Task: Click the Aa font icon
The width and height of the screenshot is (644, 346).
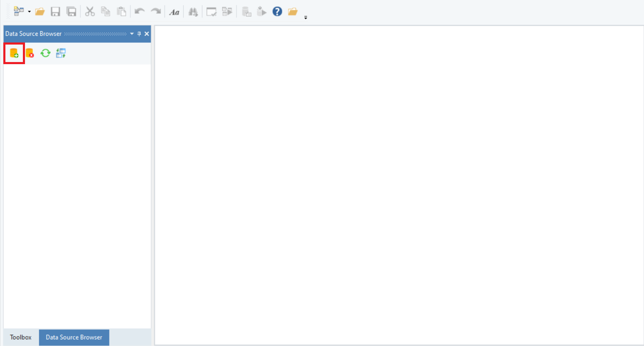Action: (174, 12)
